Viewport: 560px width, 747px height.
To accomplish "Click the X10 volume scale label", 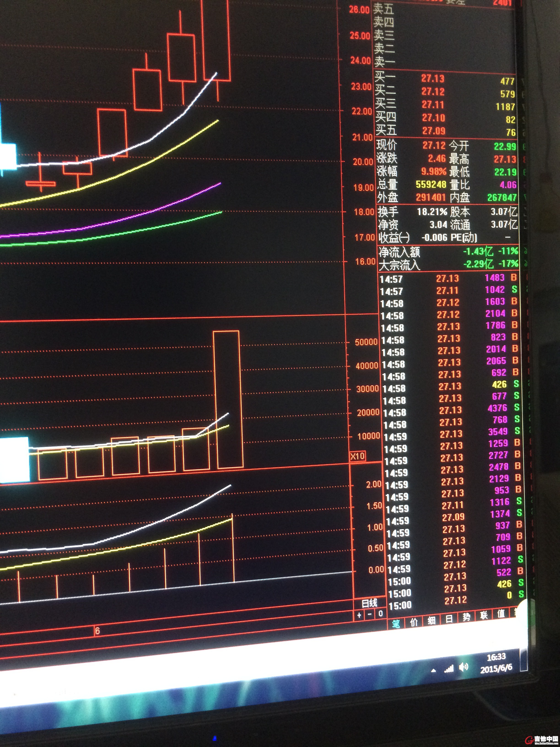I will (358, 457).
